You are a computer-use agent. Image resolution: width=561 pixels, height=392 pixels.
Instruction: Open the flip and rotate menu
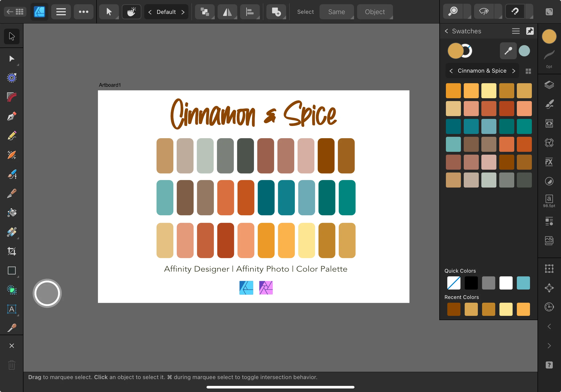(227, 12)
